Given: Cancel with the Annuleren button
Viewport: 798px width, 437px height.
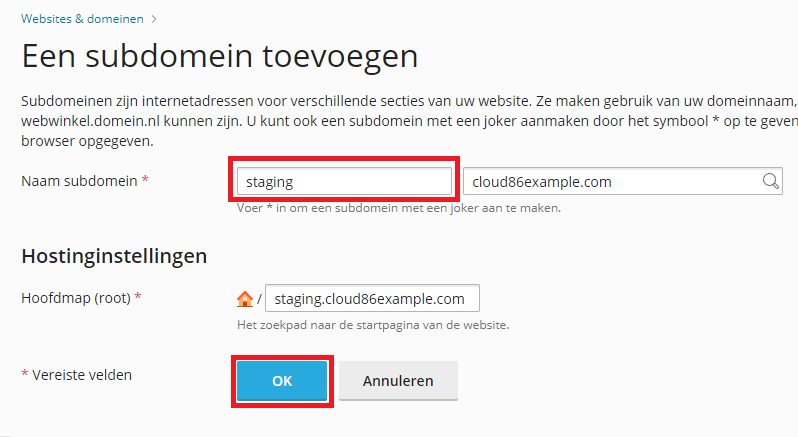Looking at the screenshot, I should point(398,381).
